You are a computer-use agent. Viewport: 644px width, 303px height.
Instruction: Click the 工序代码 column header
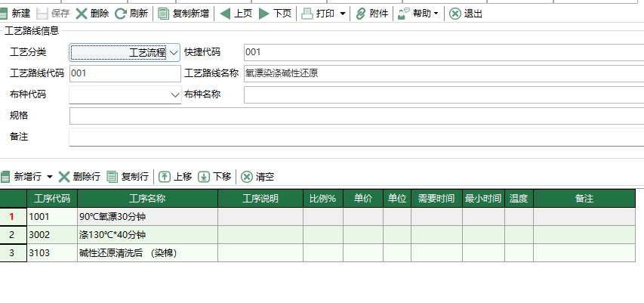(52, 199)
